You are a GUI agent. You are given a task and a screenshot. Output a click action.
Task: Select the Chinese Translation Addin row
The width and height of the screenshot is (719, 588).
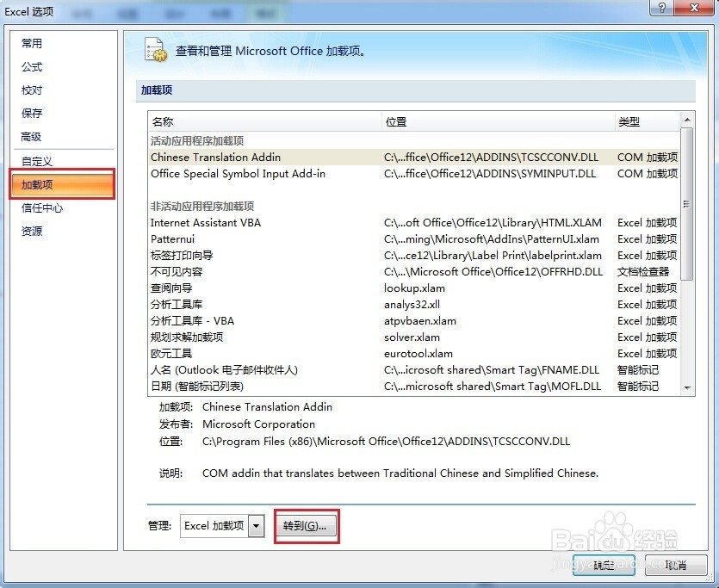pos(414,158)
